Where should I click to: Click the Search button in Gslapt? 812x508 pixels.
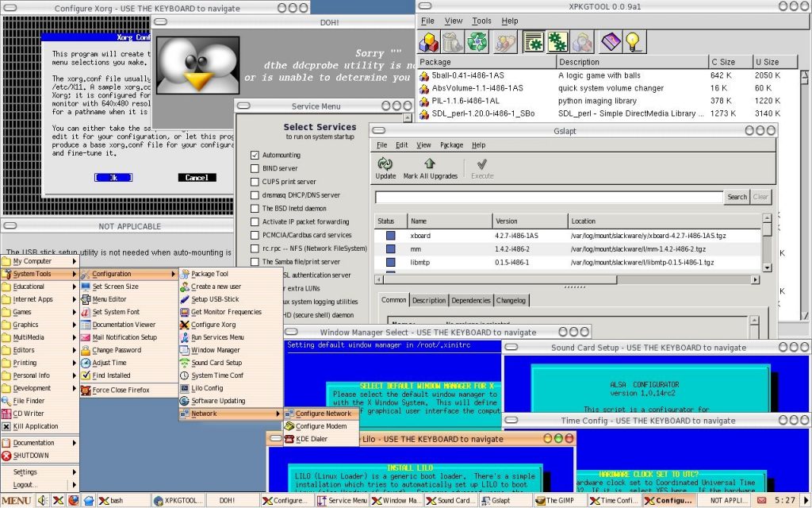click(x=737, y=196)
